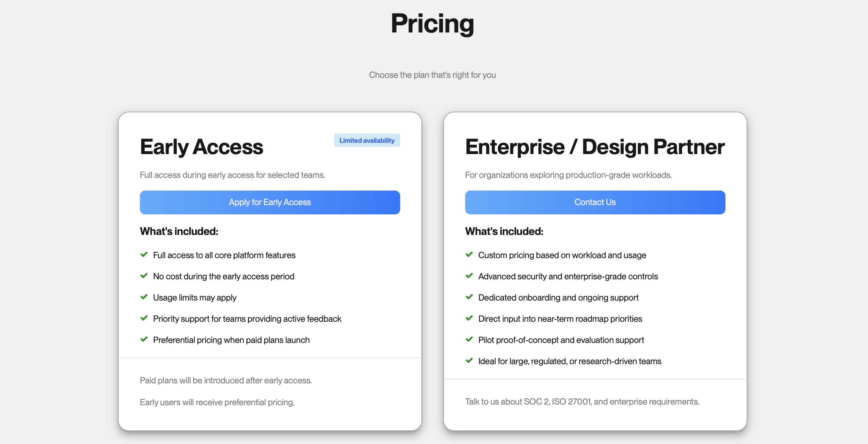Select the 'Advanced security and enterprise-grade controls' item
The height and width of the screenshot is (444, 868).
[568, 276]
